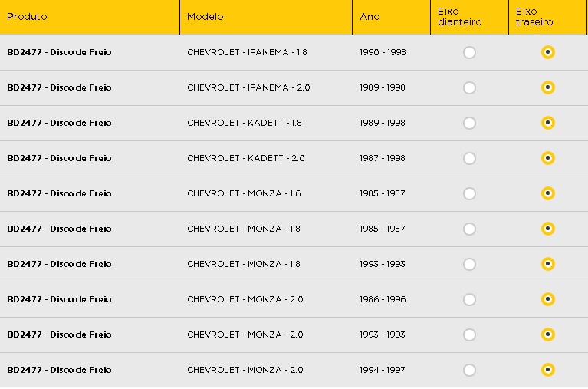The height and width of the screenshot is (389, 588).
Task: Select rear axle for MONZA 1.8 1993-1993
Action: pos(548,264)
